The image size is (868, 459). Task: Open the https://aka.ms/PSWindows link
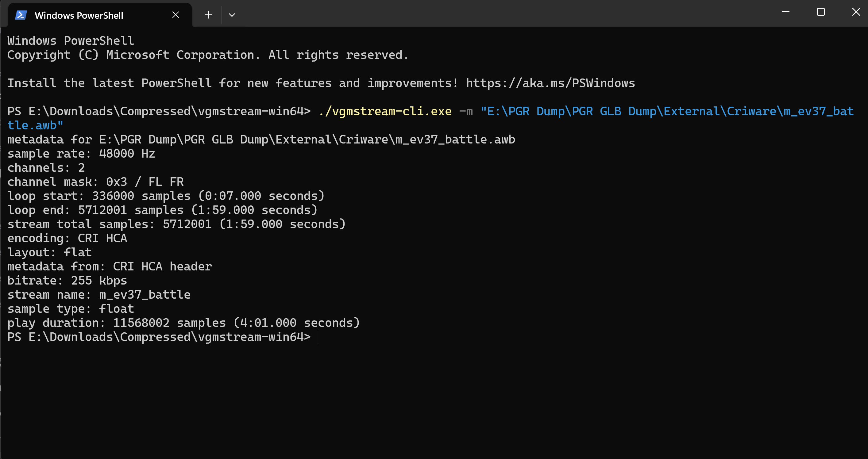tap(550, 83)
